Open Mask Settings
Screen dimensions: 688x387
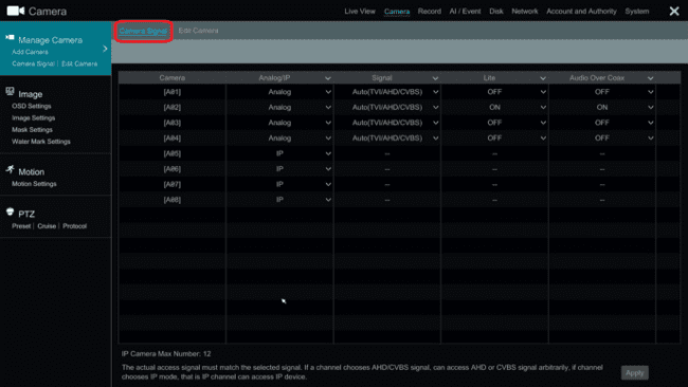point(32,130)
